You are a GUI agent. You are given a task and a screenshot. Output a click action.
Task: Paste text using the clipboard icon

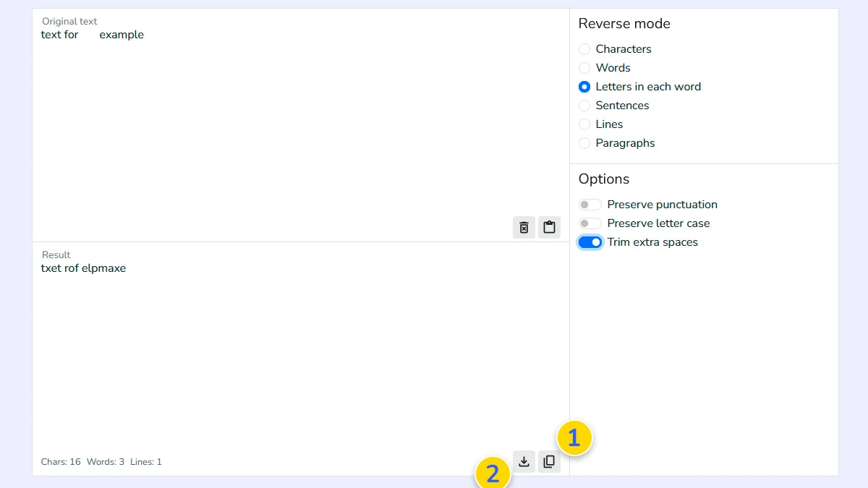[x=549, y=227]
